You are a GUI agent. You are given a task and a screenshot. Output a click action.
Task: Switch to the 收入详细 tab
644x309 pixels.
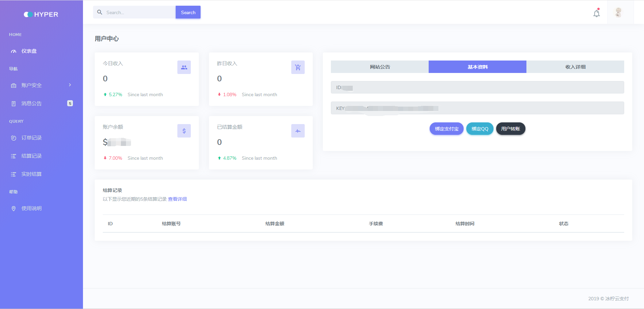click(575, 67)
